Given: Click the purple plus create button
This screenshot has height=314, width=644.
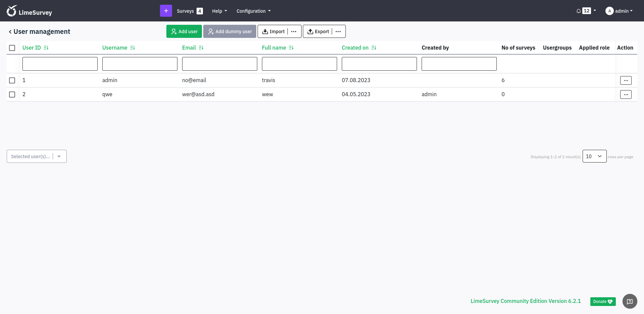Looking at the screenshot, I should pyautogui.click(x=166, y=11).
